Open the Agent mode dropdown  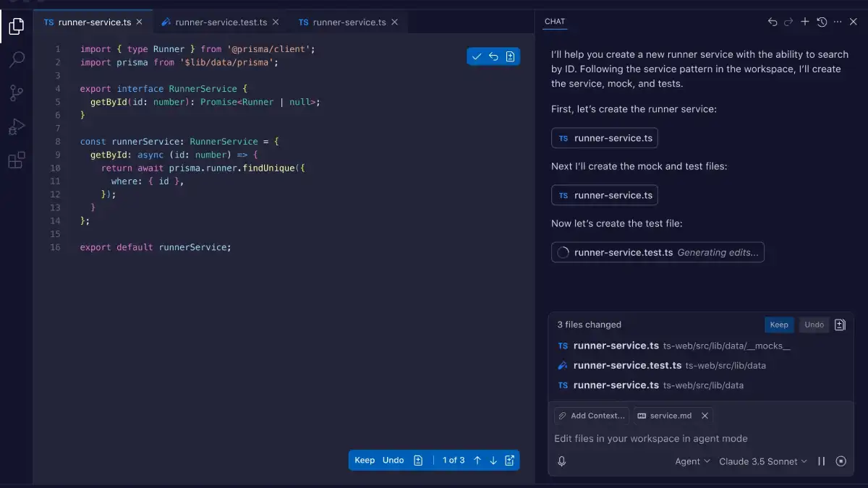click(x=692, y=461)
